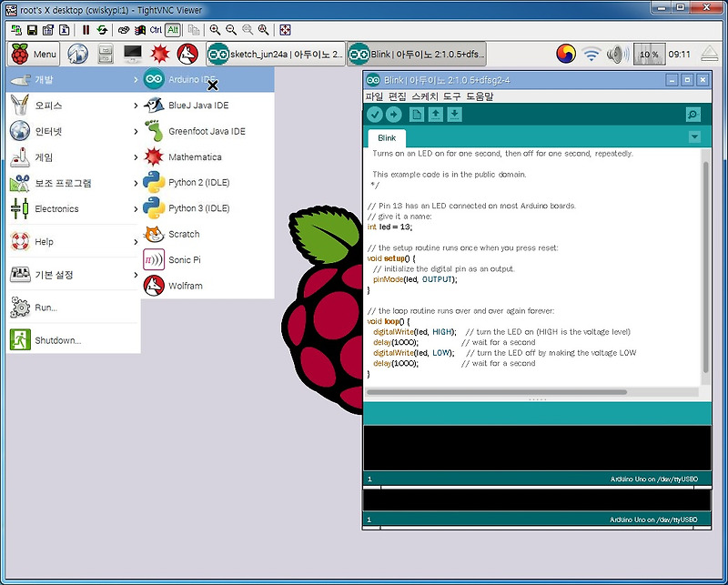Screen dimensions: 728x585
Task: Toggle TightVNC full screen mode
Action: [x=285, y=30]
